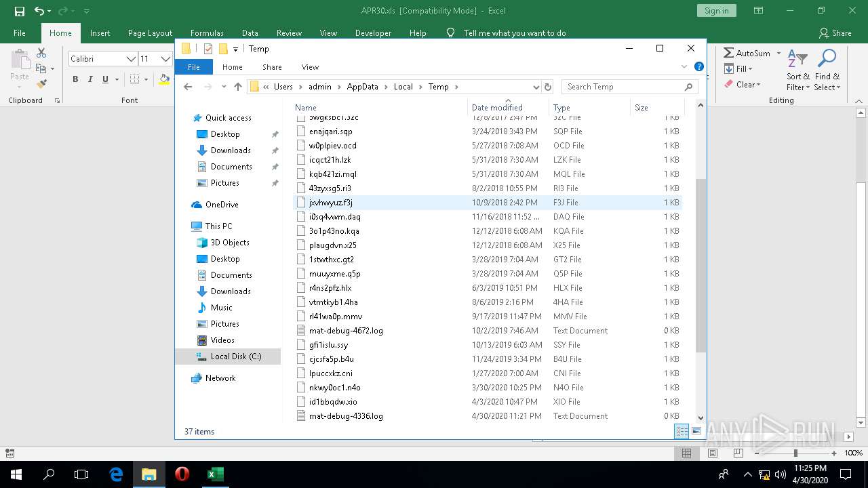Viewport: 868px width, 488px height.
Task: Select file w0plpiev.ocd
Action: click(488, 146)
